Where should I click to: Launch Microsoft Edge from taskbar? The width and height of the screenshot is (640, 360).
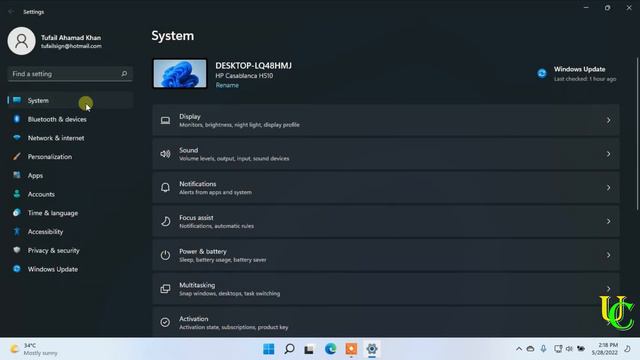click(x=330, y=349)
